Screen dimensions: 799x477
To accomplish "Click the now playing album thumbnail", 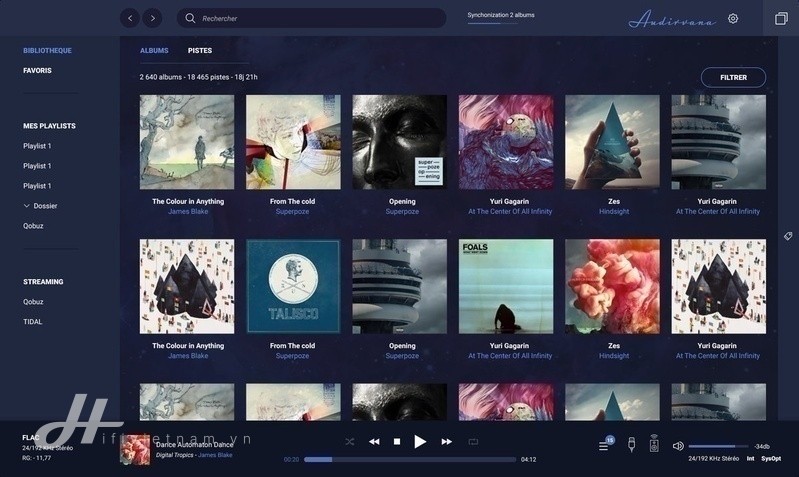I will coord(135,449).
